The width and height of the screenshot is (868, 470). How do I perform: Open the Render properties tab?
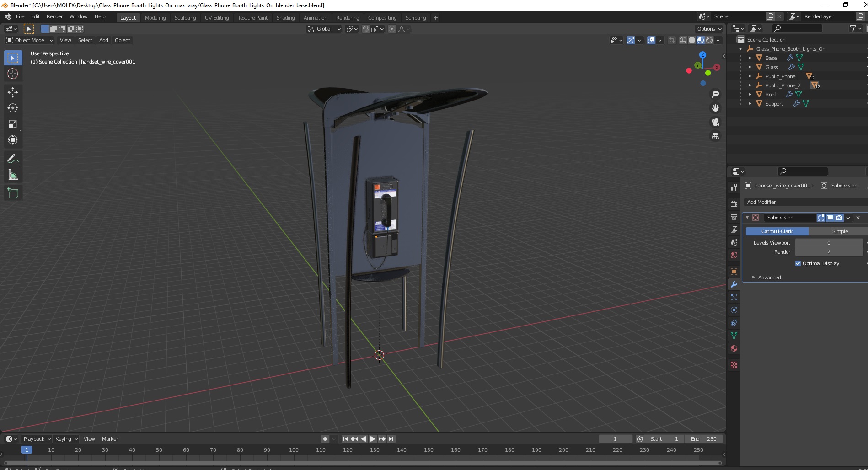tap(734, 203)
